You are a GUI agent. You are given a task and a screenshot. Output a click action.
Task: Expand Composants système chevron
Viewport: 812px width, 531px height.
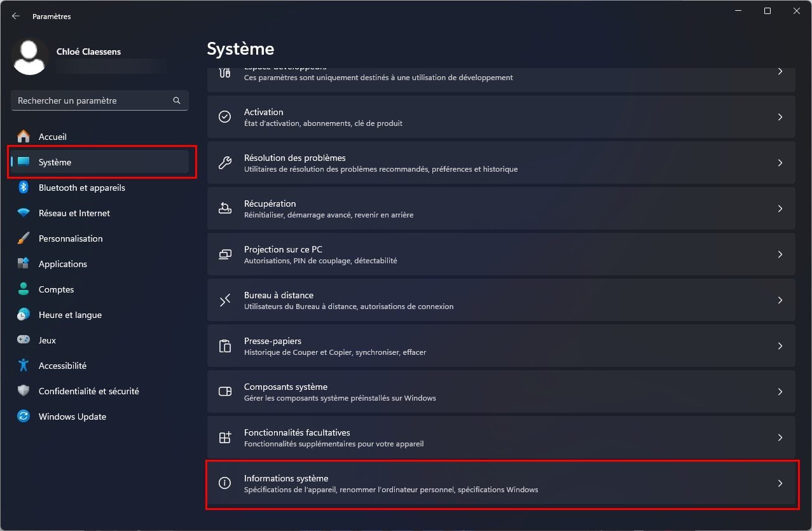(780, 392)
